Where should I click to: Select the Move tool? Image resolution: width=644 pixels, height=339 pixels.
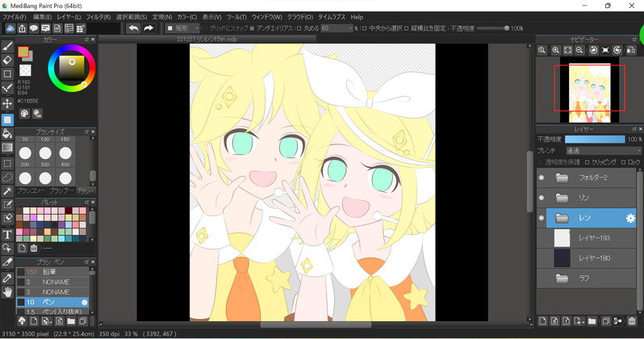click(7, 103)
